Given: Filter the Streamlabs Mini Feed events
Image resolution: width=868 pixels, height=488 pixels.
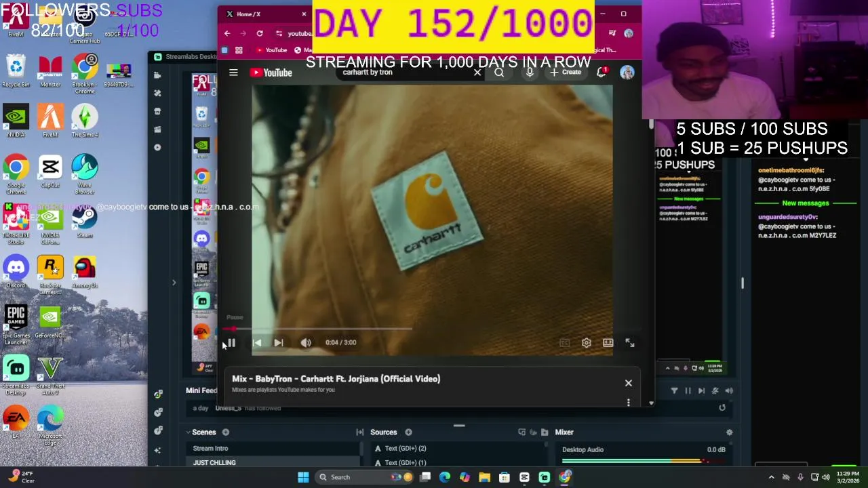Looking at the screenshot, I should 674,391.
